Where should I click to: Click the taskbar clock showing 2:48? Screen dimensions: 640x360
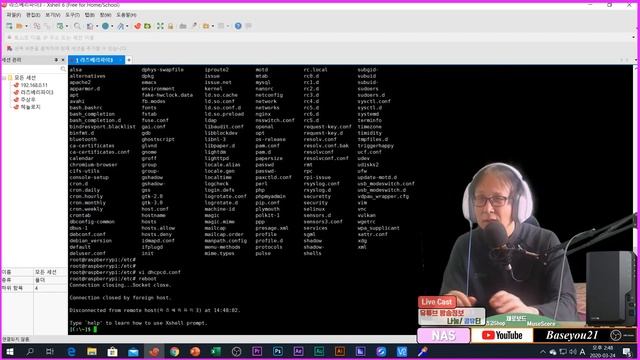coord(602,351)
